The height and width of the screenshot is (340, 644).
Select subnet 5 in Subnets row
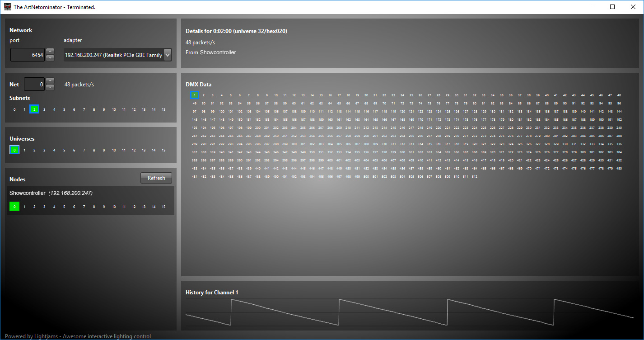point(64,109)
